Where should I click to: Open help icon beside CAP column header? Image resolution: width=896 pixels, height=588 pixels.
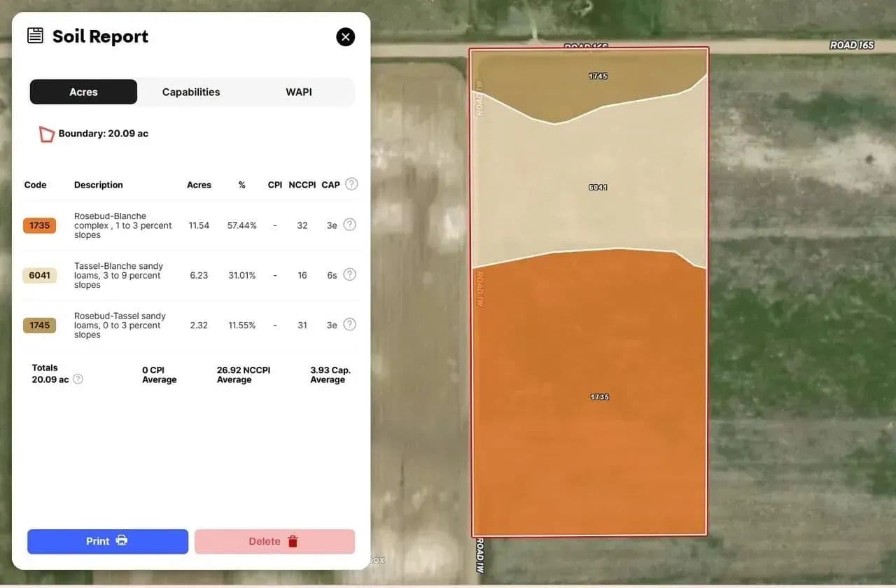(351, 184)
